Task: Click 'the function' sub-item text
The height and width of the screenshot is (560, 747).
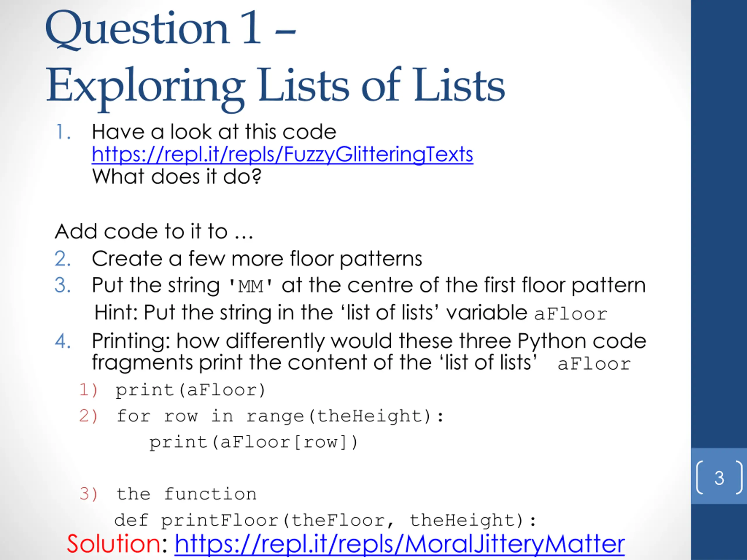Action: 186,494
